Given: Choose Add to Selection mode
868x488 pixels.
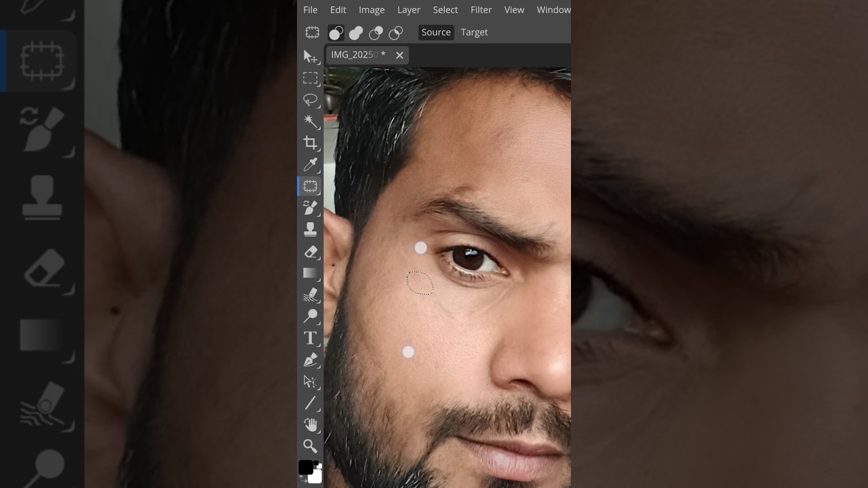Looking at the screenshot, I should (x=356, y=33).
